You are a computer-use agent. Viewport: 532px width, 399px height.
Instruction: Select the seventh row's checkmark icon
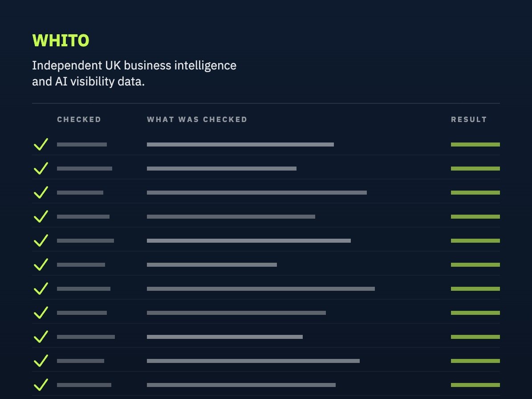(x=41, y=289)
